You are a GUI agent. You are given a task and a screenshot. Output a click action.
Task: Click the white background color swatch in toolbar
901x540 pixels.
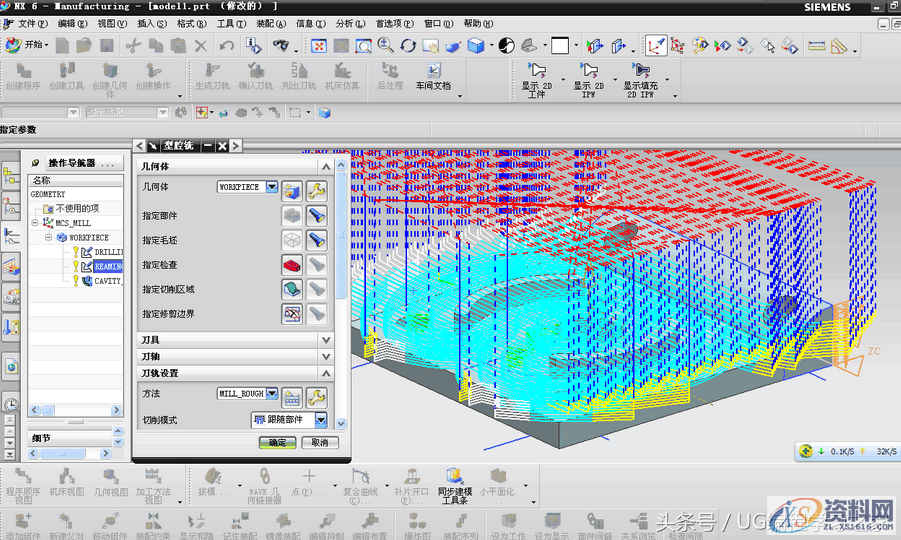pos(559,46)
